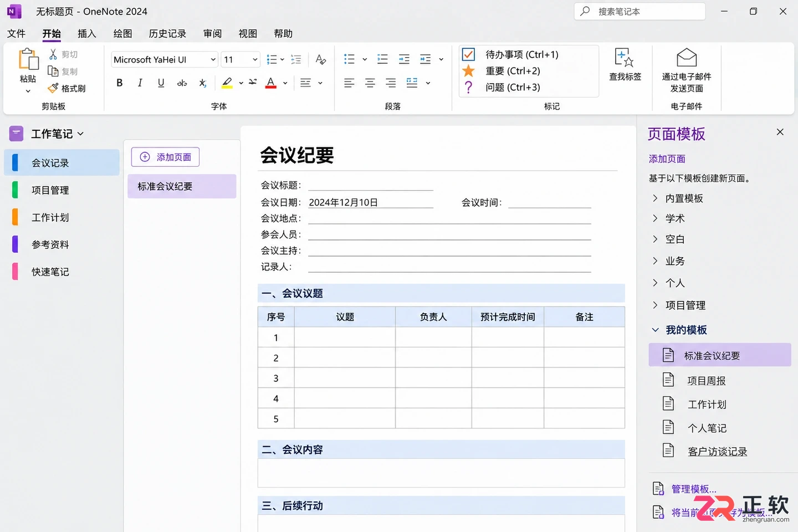Click the search notebook field
This screenshot has height=532, width=798.
coord(640,11)
